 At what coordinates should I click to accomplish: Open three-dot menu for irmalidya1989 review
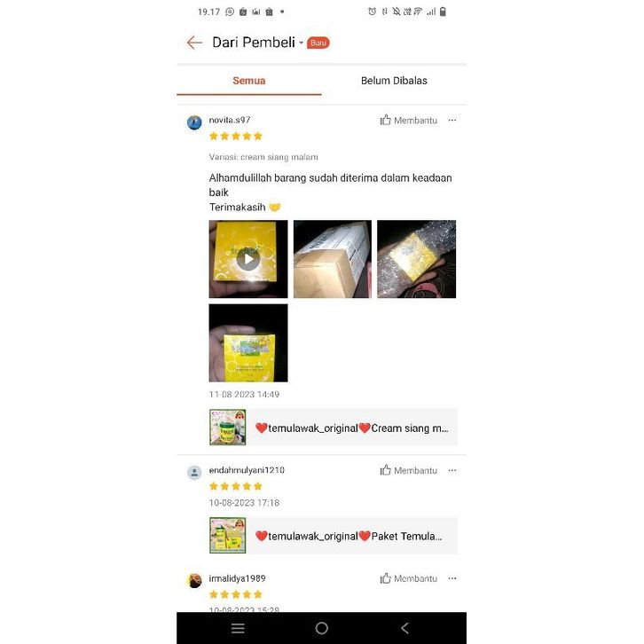[x=452, y=578]
